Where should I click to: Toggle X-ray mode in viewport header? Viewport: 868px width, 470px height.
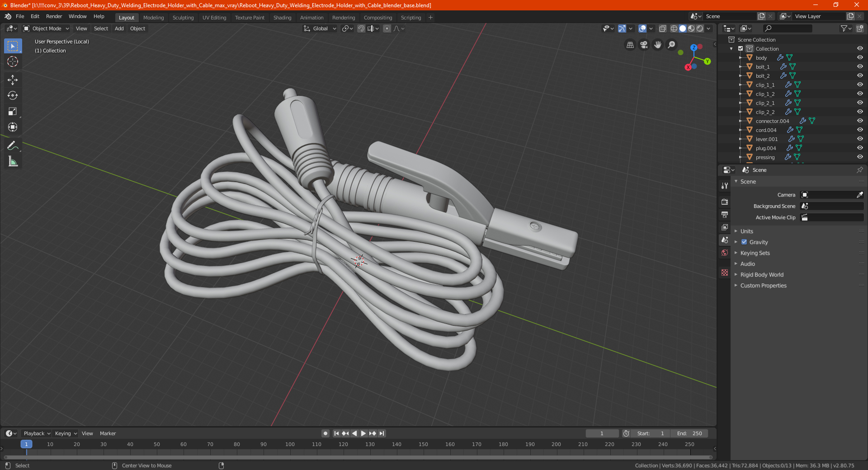tap(662, 28)
